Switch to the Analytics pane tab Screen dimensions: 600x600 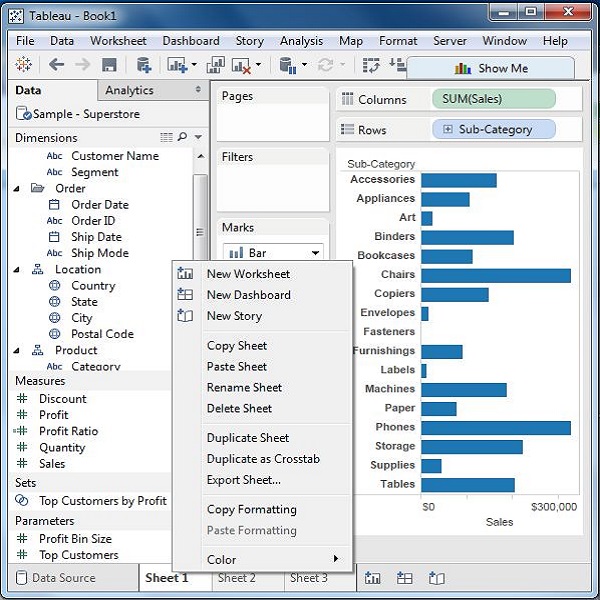tap(130, 90)
